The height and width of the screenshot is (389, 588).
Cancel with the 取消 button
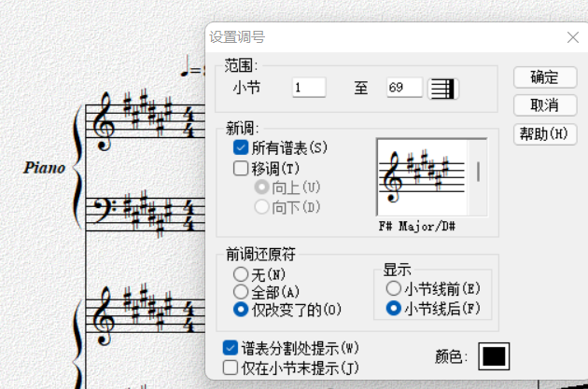(x=545, y=105)
